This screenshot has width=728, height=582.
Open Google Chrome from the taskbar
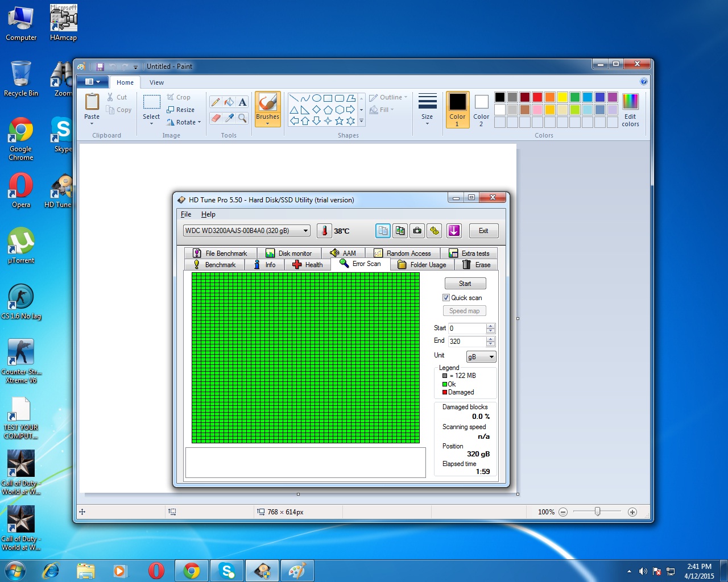(192, 571)
